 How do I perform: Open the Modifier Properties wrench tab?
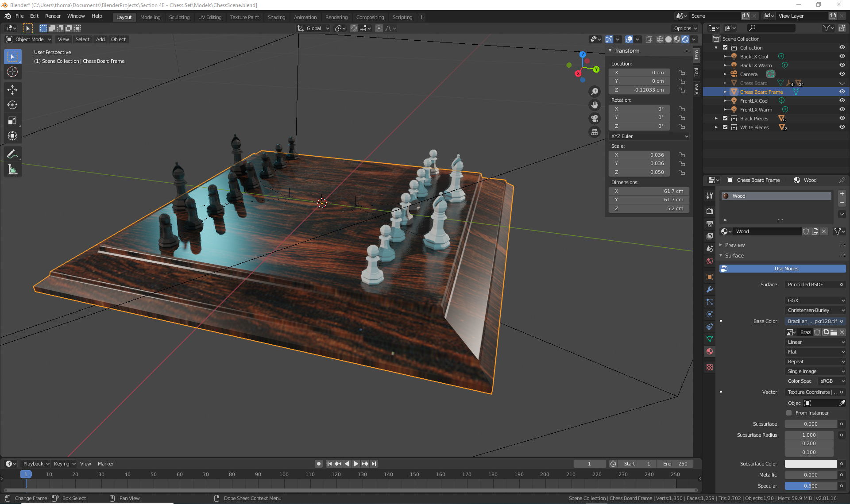coord(709,289)
